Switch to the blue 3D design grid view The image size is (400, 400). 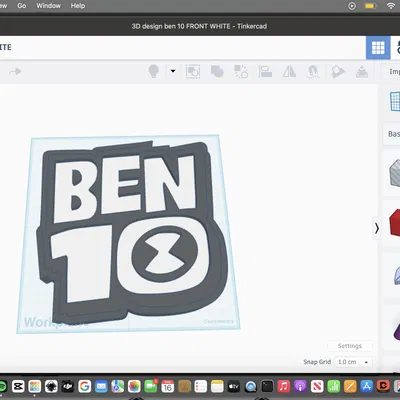[378, 48]
